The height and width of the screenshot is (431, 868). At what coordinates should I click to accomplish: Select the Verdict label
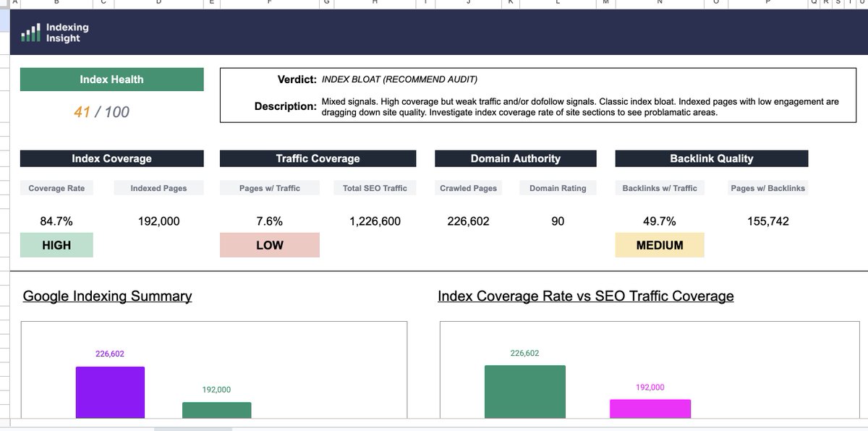pos(297,80)
